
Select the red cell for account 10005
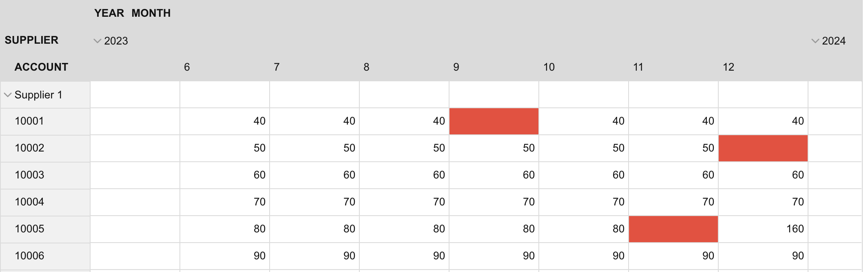tap(673, 229)
